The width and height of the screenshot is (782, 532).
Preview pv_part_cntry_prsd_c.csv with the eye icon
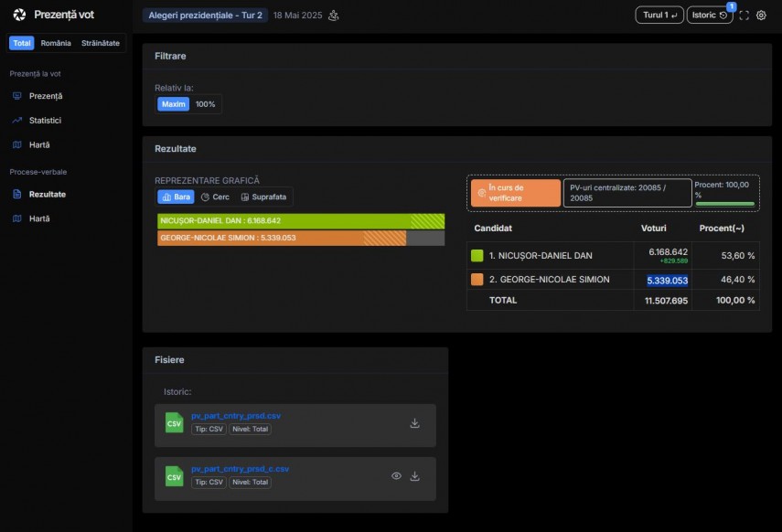396,476
